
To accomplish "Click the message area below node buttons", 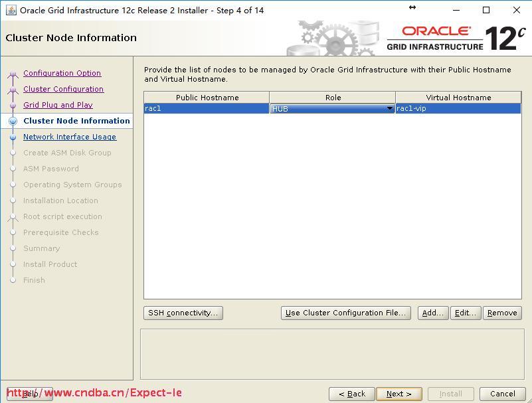I will tap(332, 354).
